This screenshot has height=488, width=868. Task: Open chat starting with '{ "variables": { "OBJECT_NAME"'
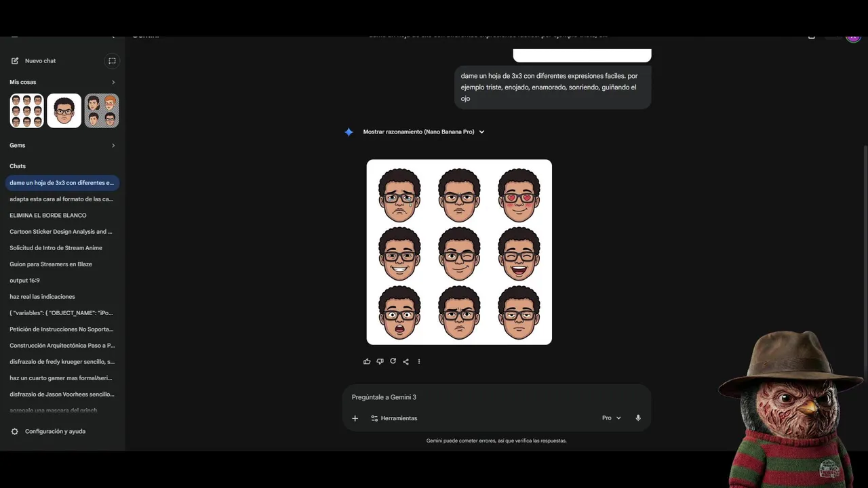[x=62, y=313]
